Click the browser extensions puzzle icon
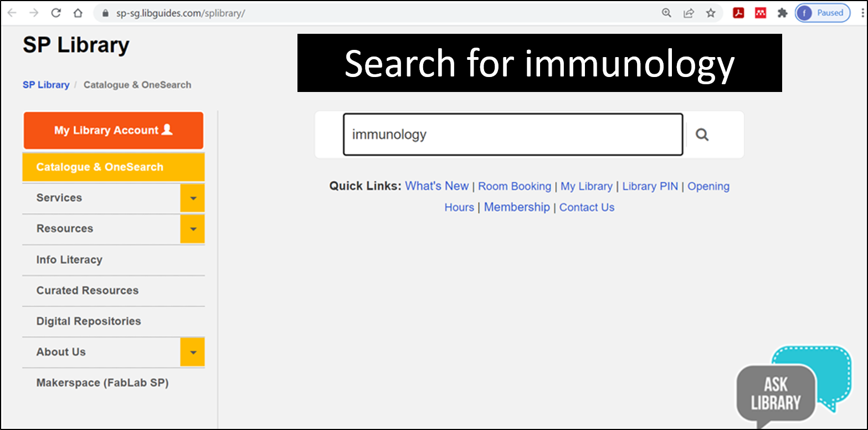868x430 pixels. click(782, 13)
